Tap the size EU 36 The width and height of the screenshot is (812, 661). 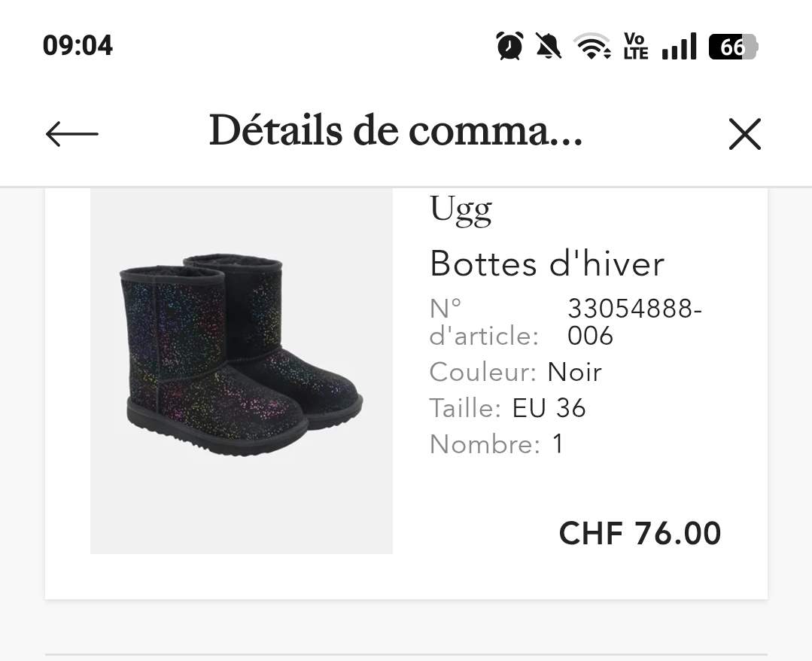coord(547,408)
